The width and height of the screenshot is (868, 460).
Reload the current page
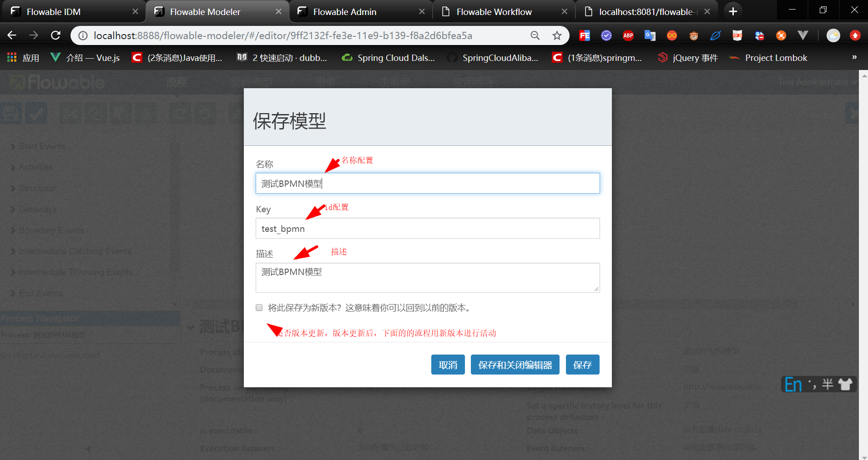point(56,35)
